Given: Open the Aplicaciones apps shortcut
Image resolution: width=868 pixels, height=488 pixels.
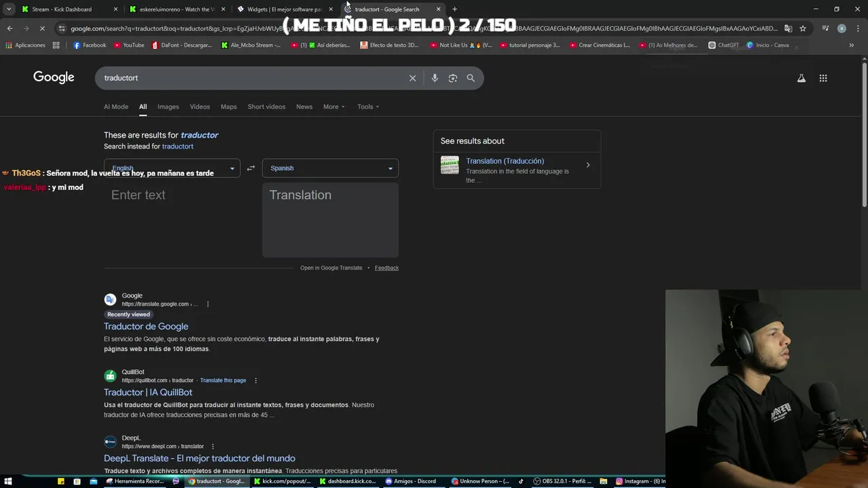Looking at the screenshot, I should pos(25,45).
